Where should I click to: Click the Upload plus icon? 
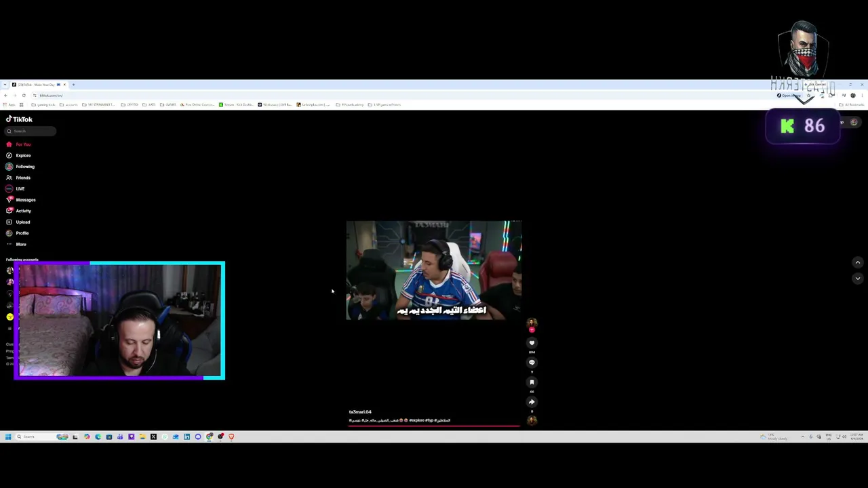[9, 222]
